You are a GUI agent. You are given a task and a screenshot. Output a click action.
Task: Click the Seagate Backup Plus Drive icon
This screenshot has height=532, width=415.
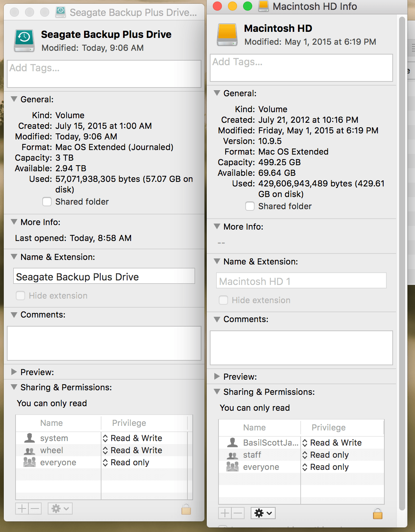23,40
